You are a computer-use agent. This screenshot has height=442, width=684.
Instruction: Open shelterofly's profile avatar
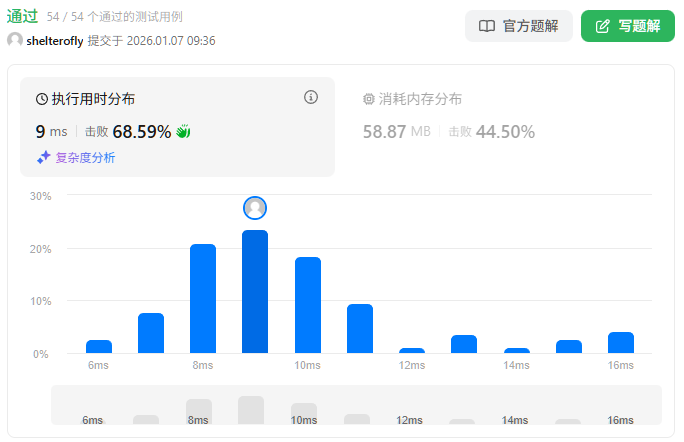tap(15, 40)
